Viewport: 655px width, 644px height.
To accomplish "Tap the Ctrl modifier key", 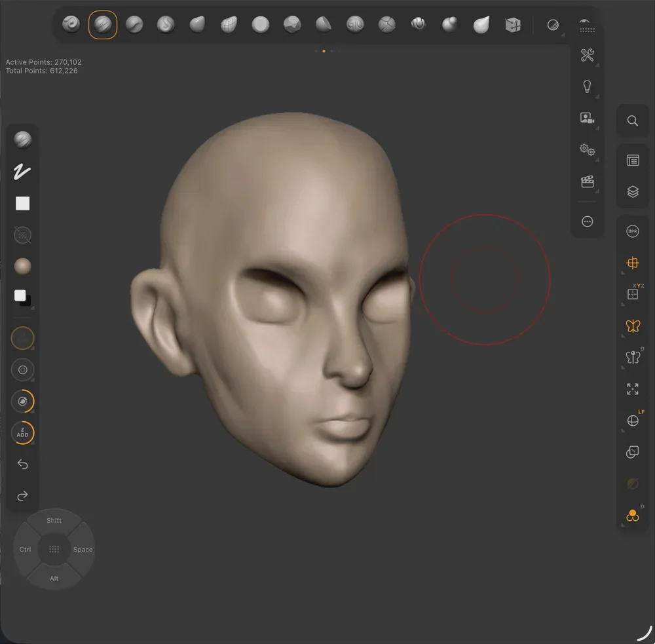I will tap(25, 550).
